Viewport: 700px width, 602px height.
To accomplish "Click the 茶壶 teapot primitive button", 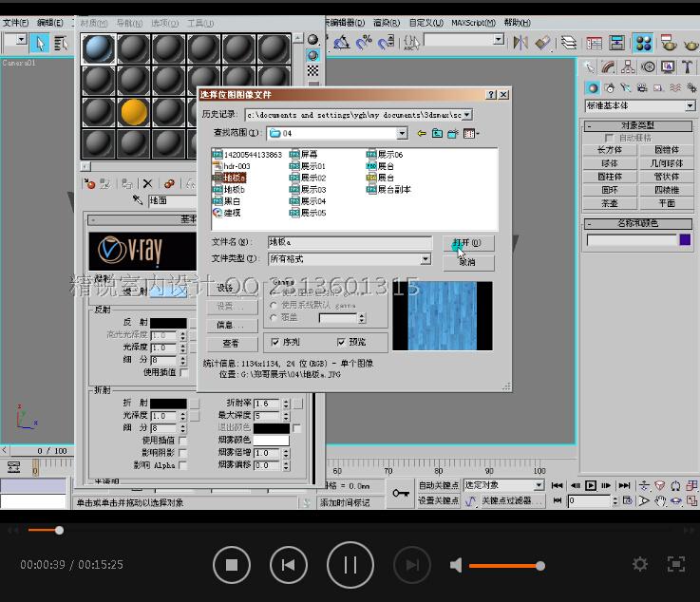I will [x=610, y=203].
